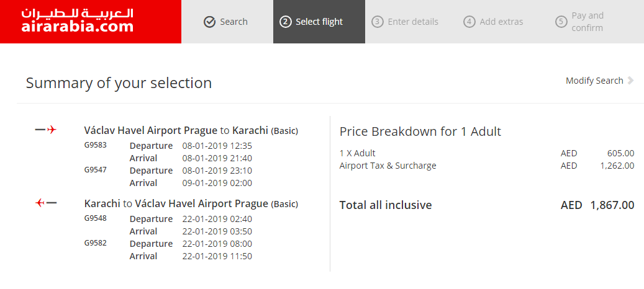
Task: Open the Enter details step
Action: click(x=411, y=22)
